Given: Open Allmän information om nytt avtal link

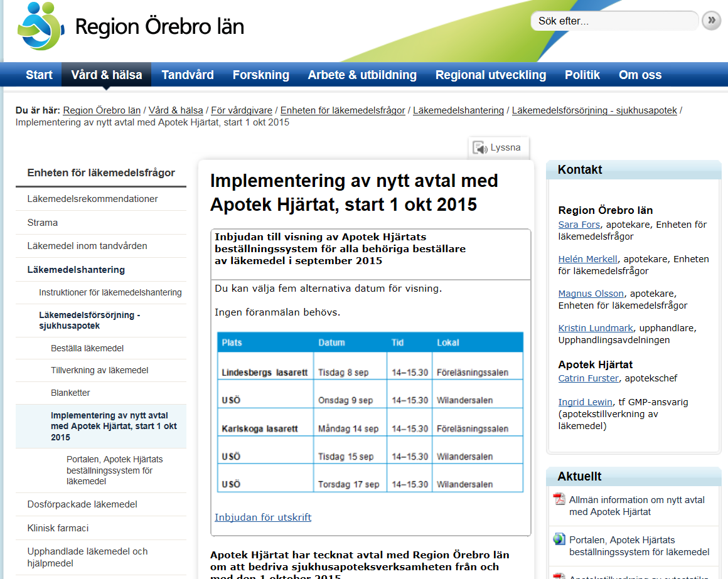Looking at the screenshot, I should click(x=636, y=506).
